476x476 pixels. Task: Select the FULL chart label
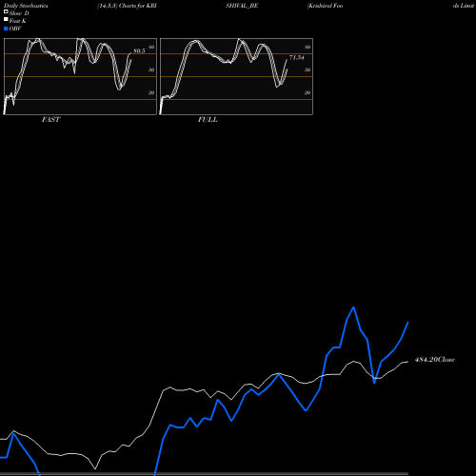[208, 120]
